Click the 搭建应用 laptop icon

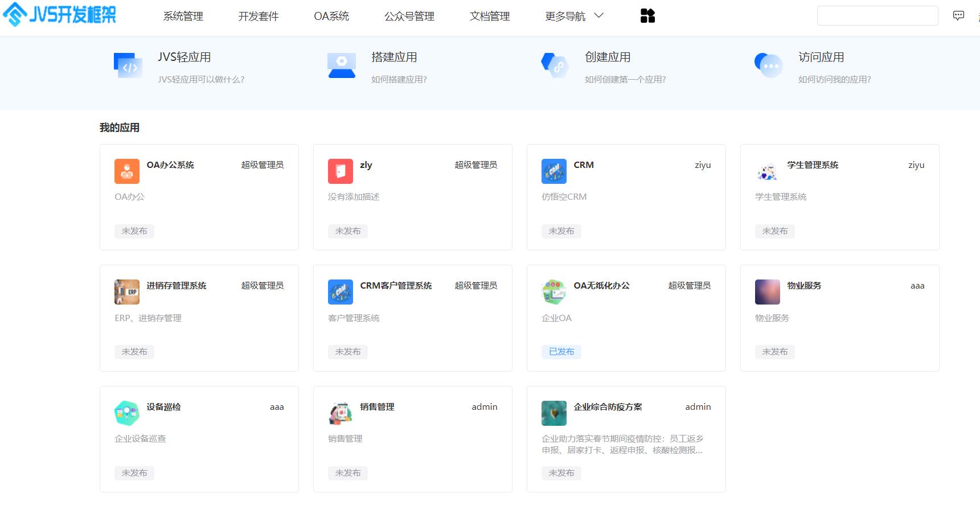[342, 65]
